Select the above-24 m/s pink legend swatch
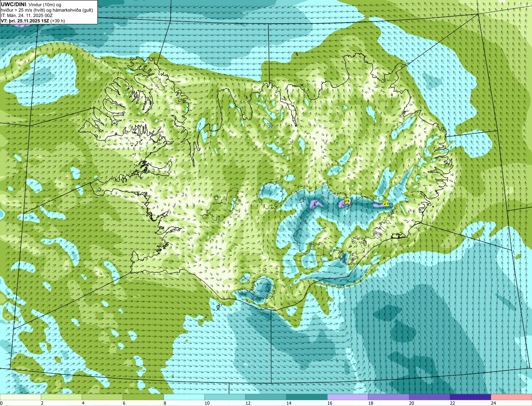The height and width of the screenshot is (406, 532). coord(512,397)
